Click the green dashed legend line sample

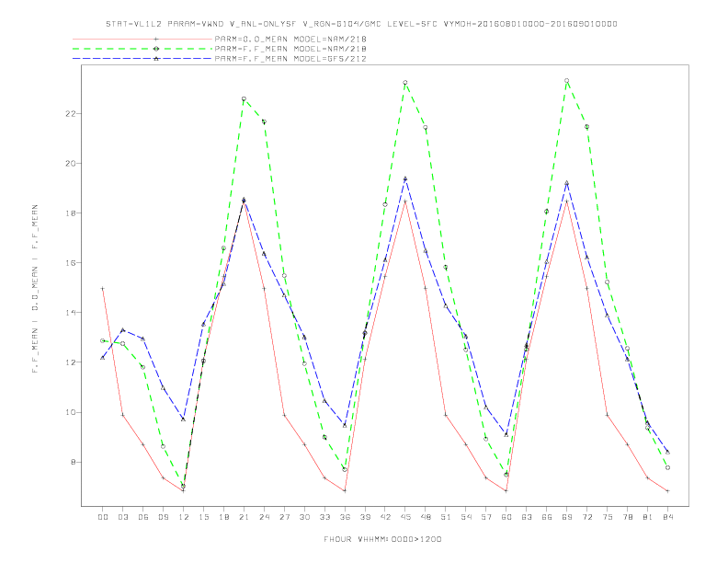(142, 49)
